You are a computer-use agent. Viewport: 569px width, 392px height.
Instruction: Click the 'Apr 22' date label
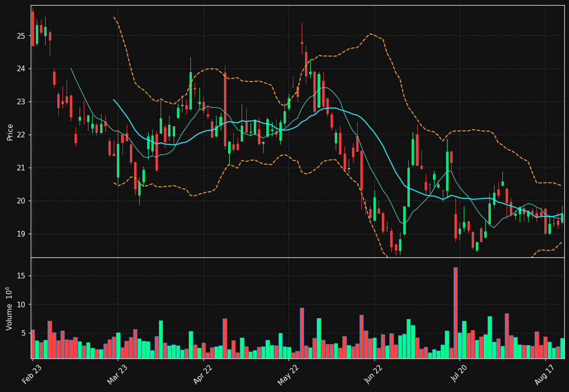tap(203, 374)
